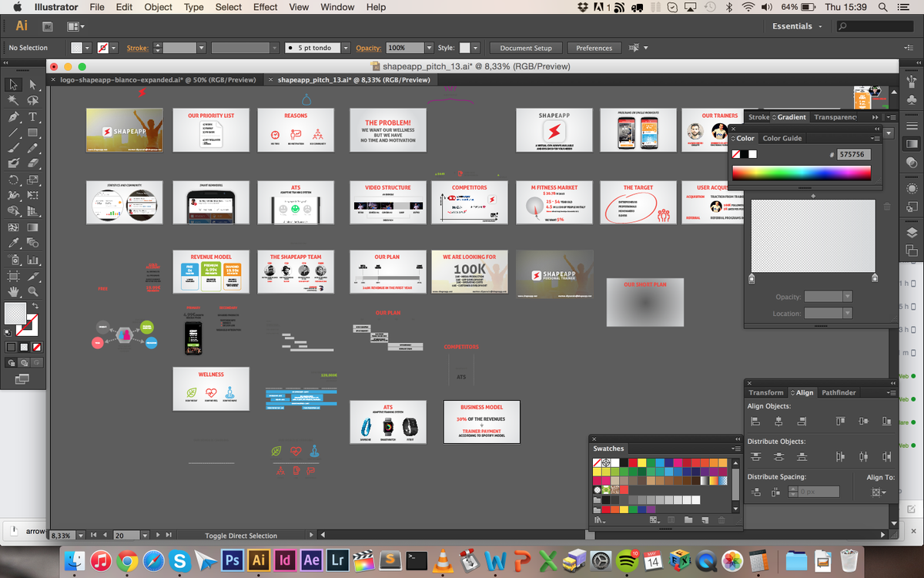Screen dimensions: 924x578
Task: Open the Fill color dropdown in control bar
Action: tap(87, 48)
